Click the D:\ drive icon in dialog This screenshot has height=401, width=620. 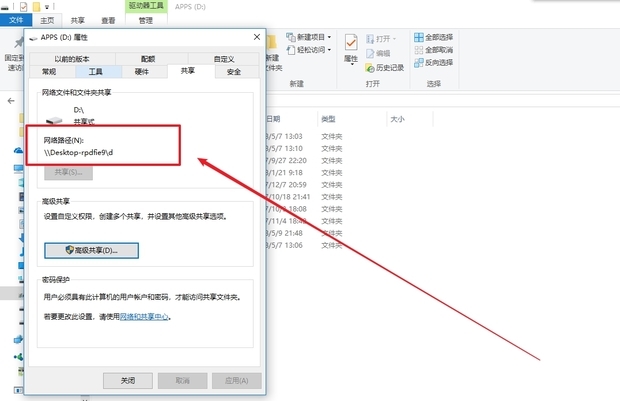pos(54,119)
